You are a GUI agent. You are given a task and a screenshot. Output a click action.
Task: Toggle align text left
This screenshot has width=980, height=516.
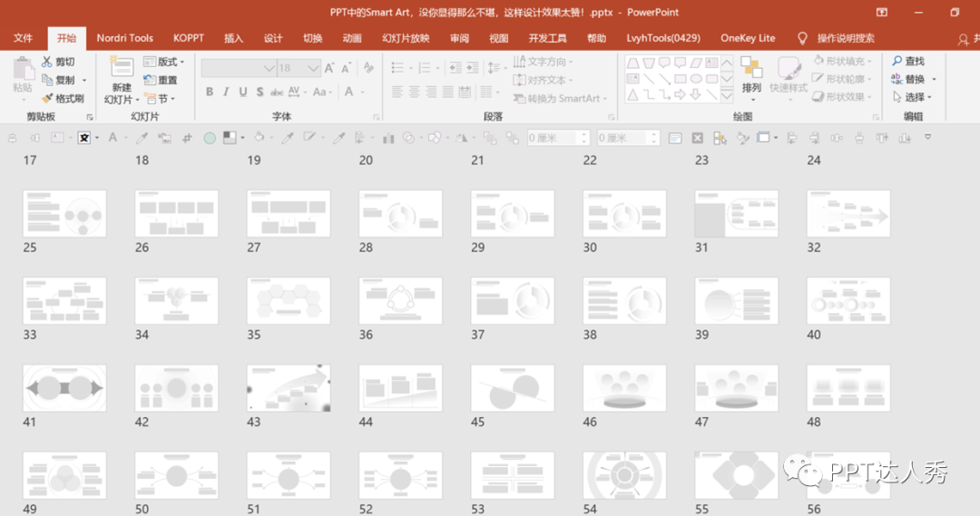click(x=397, y=92)
